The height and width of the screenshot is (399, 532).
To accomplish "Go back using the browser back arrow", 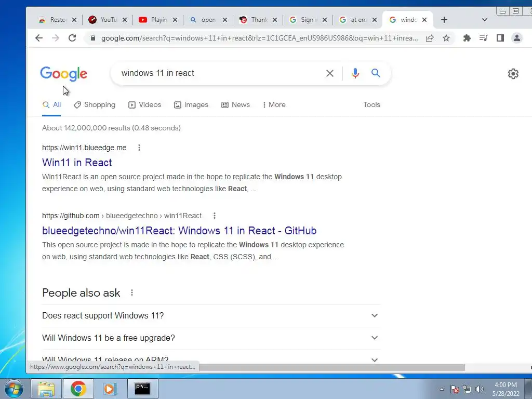I will point(39,38).
